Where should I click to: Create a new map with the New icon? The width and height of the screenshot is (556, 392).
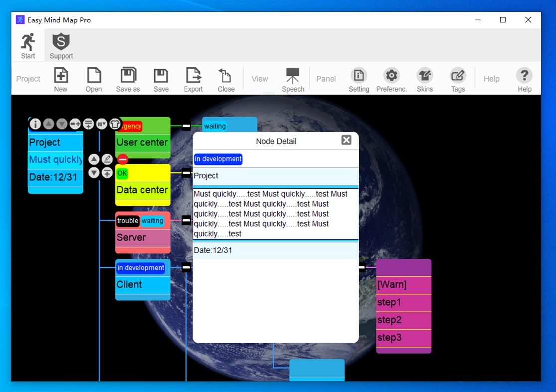60,79
